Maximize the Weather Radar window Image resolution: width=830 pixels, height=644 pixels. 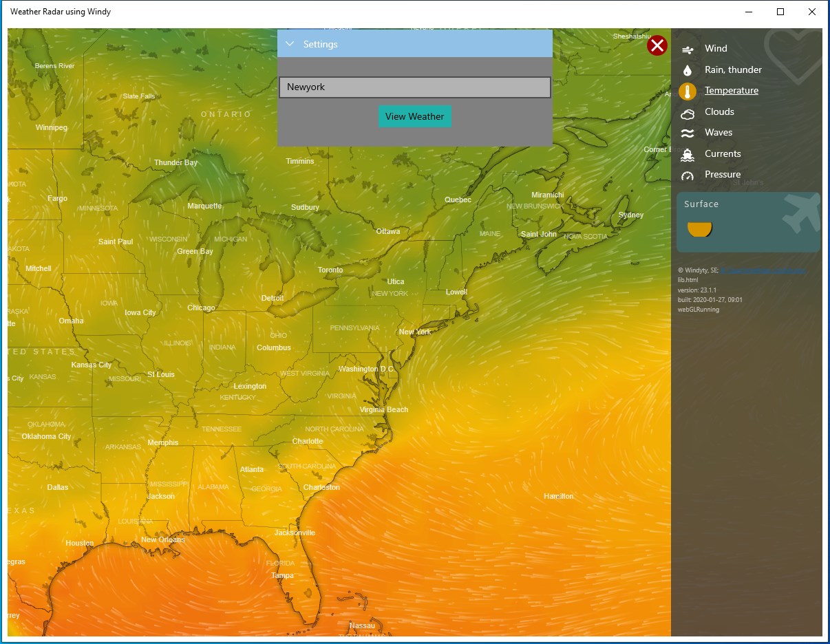780,12
